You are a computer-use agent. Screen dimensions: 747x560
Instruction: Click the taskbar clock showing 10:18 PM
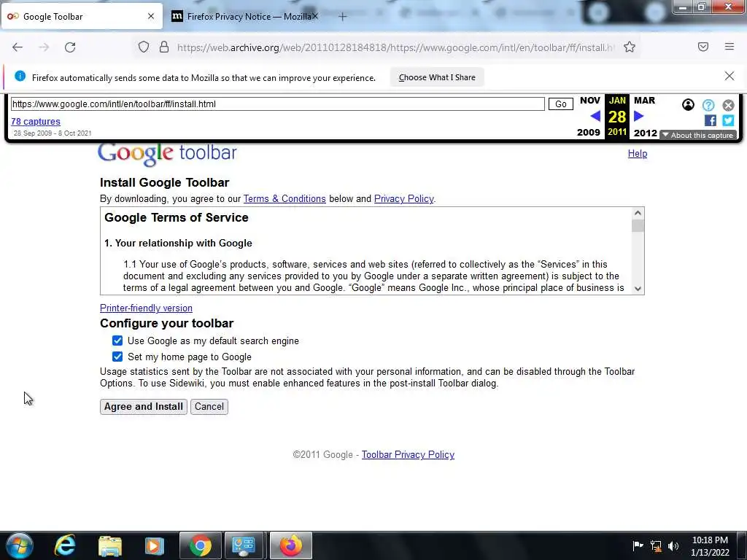point(710,546)
